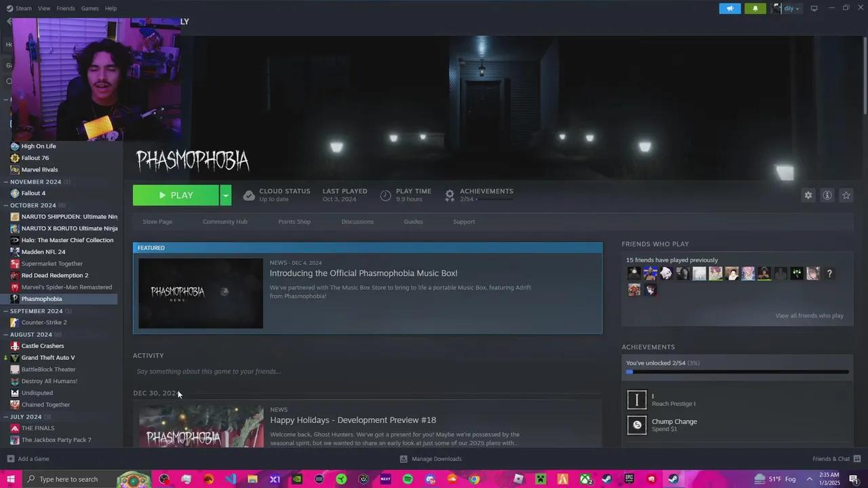868x488 pixels.
Task: Open the Games menu
Action: pos(90,8)
